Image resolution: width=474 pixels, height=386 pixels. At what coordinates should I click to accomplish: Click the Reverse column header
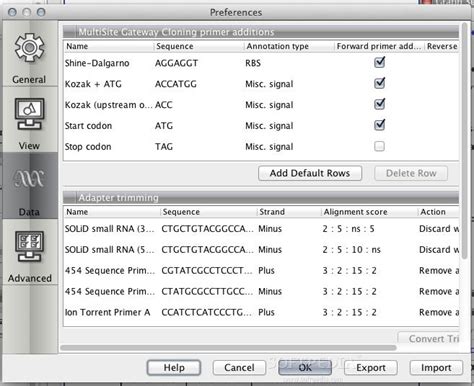pos(442,46)
